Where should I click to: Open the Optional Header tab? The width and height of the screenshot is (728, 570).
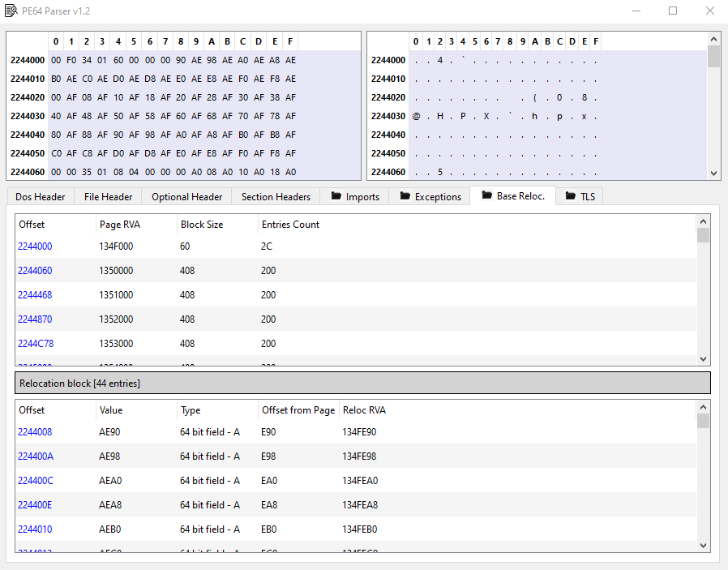tap(186, 196)
